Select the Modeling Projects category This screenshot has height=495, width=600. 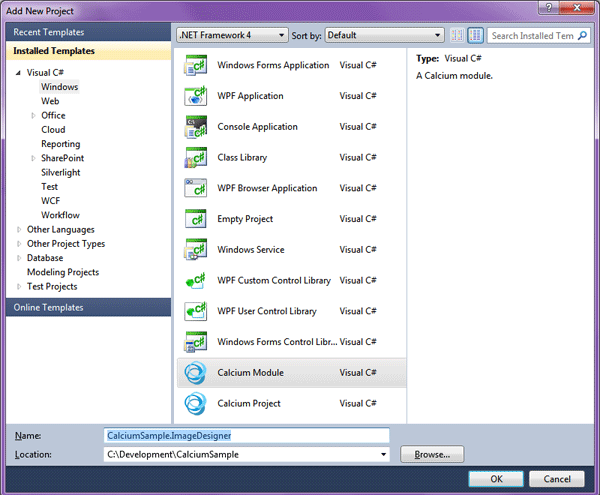(x=63, y=272)
